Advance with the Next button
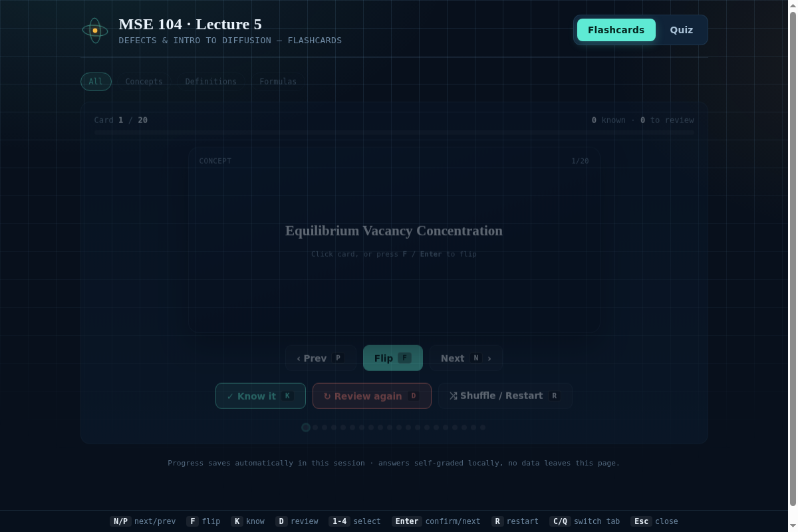Viewport: 798px width, 532px height. (x=466, y=358)
